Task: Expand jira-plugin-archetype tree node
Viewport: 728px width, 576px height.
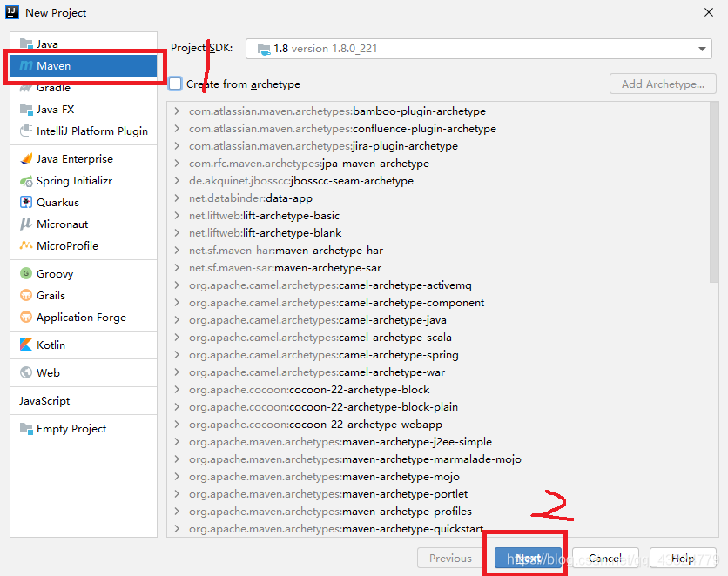Action: [x=177, y=146]
